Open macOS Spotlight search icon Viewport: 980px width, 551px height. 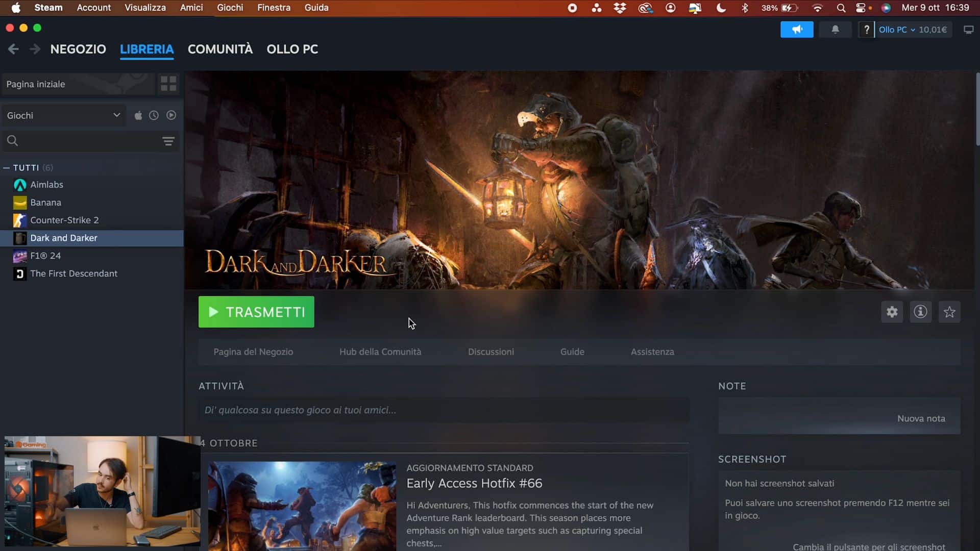pos(841,8)
